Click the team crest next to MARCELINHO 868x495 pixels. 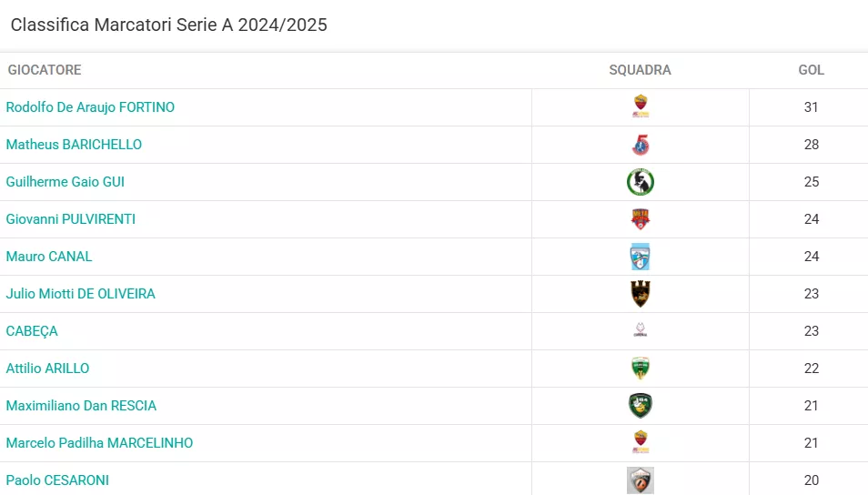tap(641, 442)
